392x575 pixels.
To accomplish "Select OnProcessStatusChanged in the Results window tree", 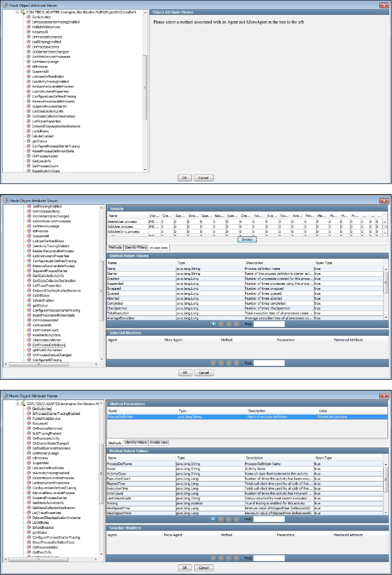I will [x=52, y=355].
